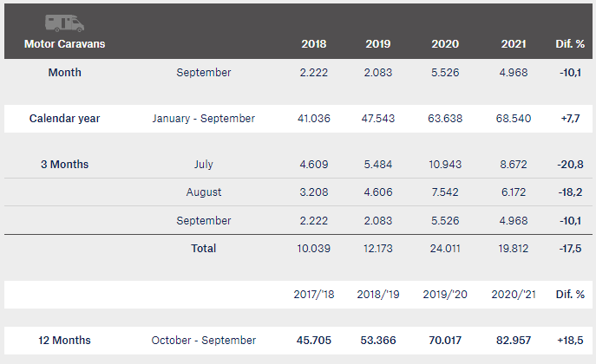Click the +18,5 difference value
596x364 pixels.
pyautogui.click(x=570, y=340)
